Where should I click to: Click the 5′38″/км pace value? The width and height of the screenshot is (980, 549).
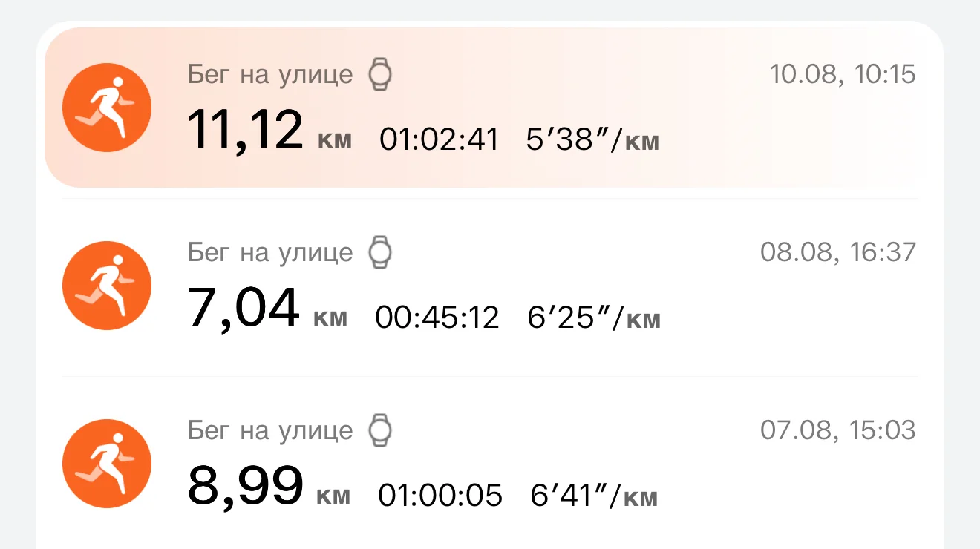[x=592, y=139]
